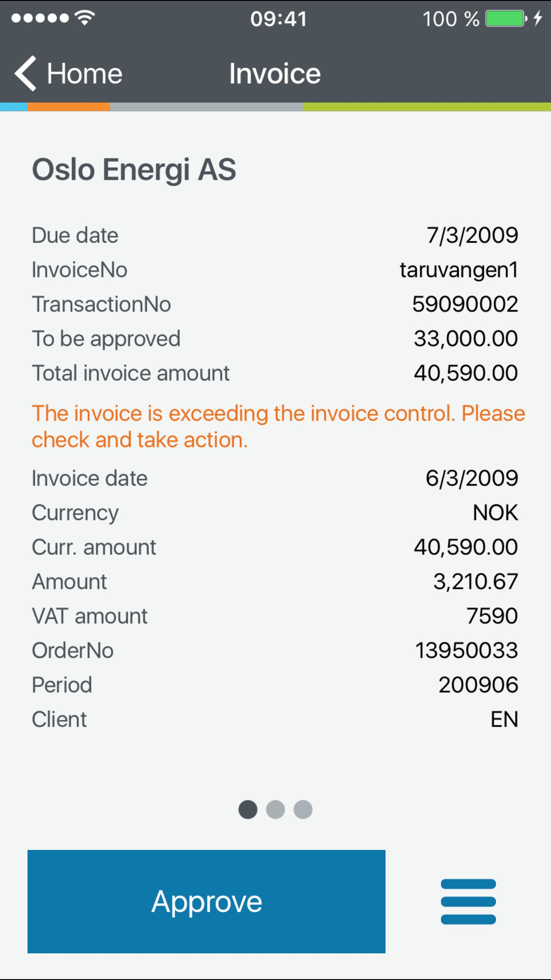
Task: Tap the invoice number taruvangen1
Action: click(459, 270)
